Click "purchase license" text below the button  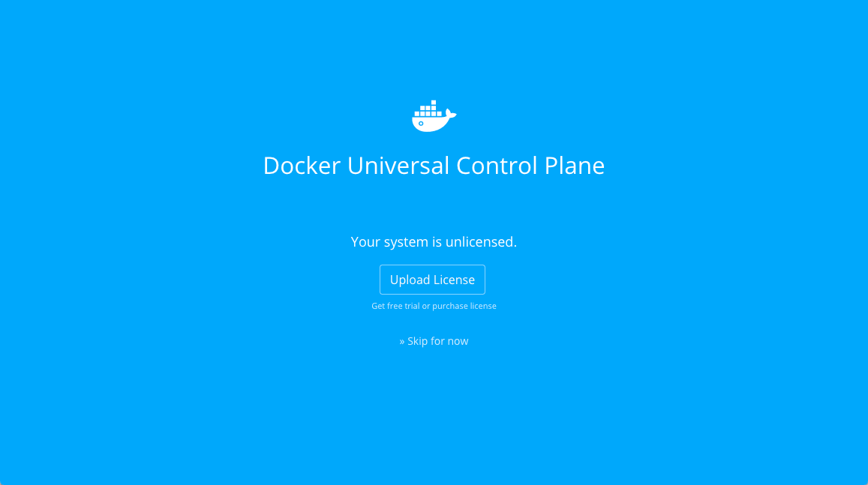pos(464,306)
